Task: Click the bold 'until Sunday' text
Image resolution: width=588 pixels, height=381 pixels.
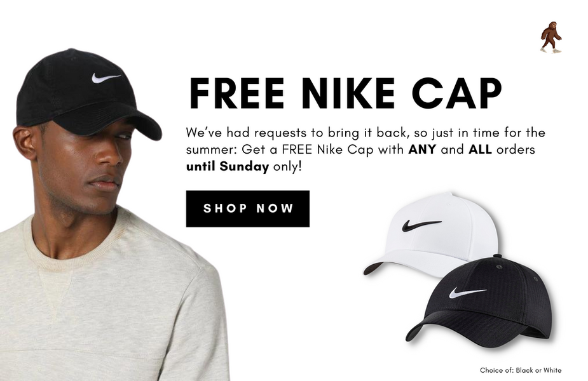Action: (227, 166)
